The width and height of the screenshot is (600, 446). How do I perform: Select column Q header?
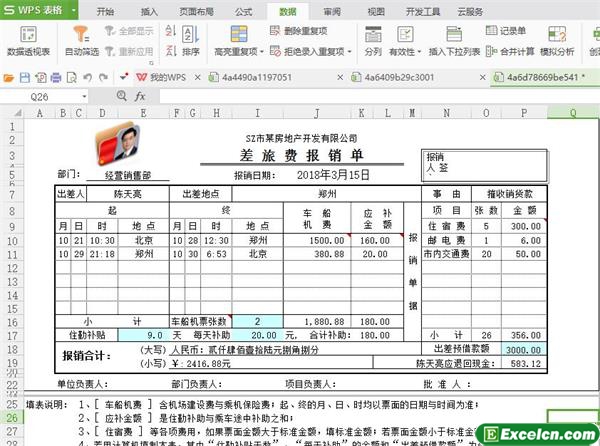pyautogui.click(x=572, y=113)
